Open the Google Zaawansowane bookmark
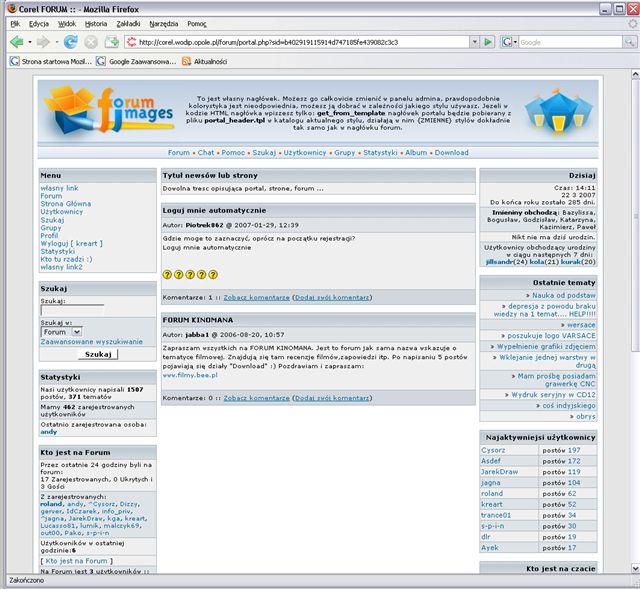This screenshot has height=589, width=640. 134,61
